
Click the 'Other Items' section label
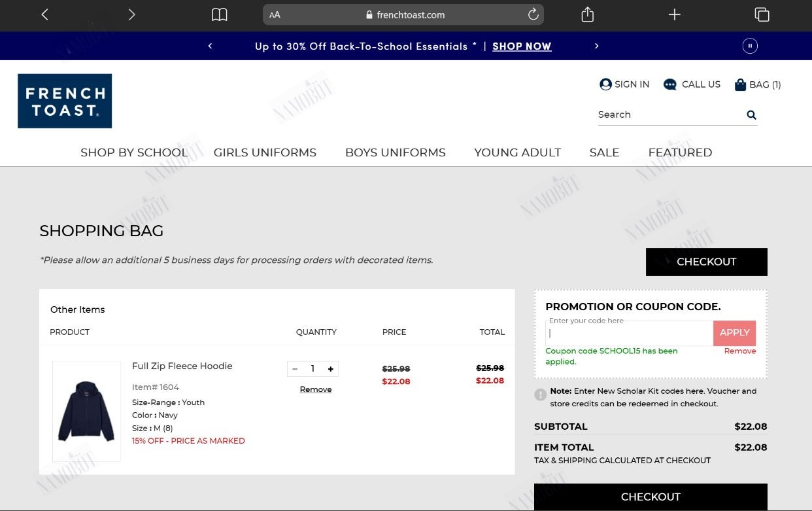(x=78, y=309)
